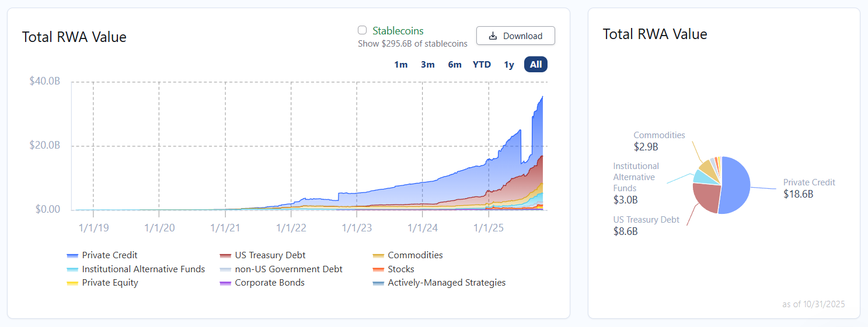Enable the Stablecoins checkbox
Viewport: 868px width, 327px height.
click(x=362, y=30)
